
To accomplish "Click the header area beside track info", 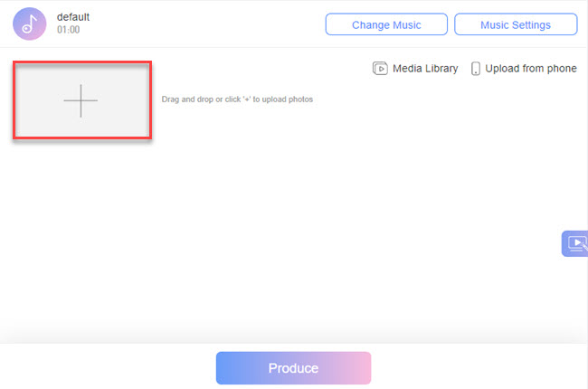I will tap(208, 24).
